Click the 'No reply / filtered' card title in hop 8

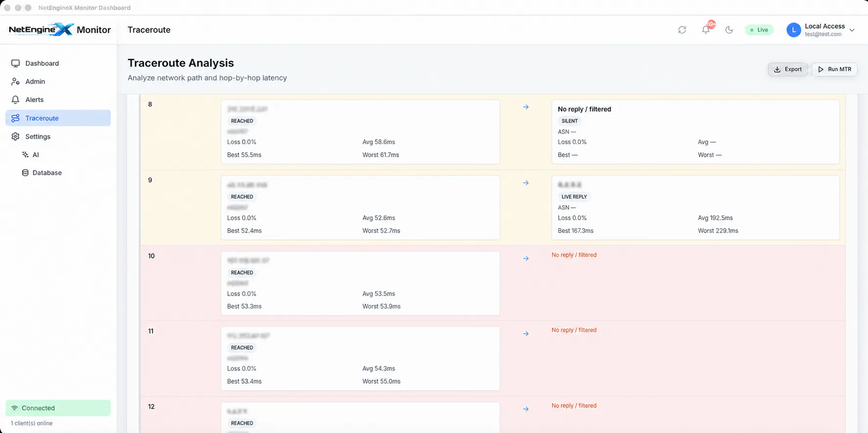(x=584, y=109)
